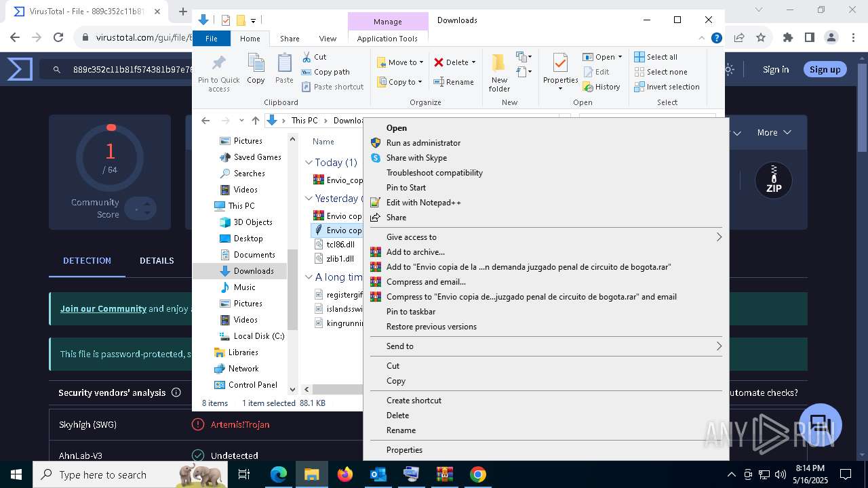Click the Properties ribbon icon
This screenshot has height=488, width=868.
click(560, 73)
